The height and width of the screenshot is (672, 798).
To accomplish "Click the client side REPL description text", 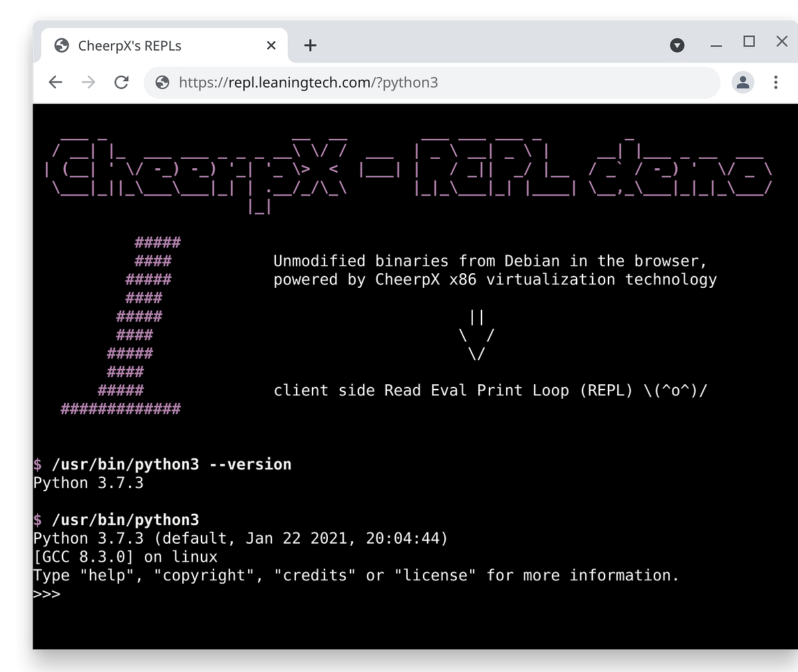I will tap(490, 390).
